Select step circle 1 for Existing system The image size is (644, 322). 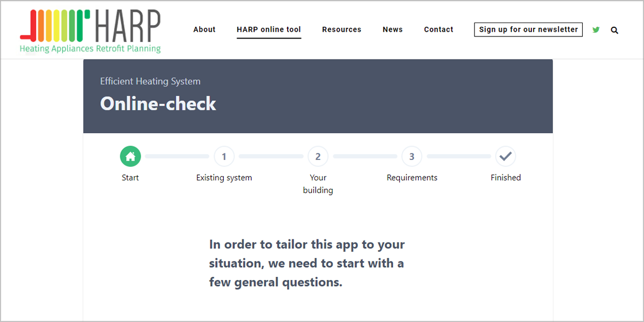(224, 156)
